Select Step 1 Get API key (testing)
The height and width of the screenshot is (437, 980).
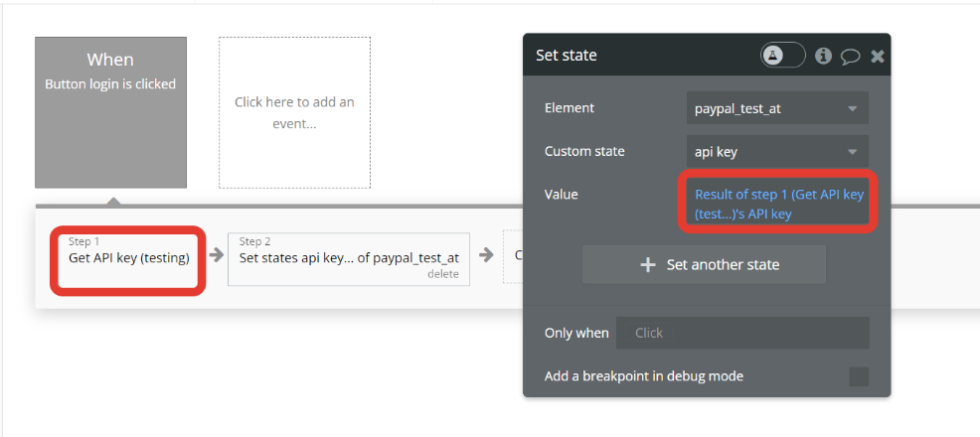point(128,257)
